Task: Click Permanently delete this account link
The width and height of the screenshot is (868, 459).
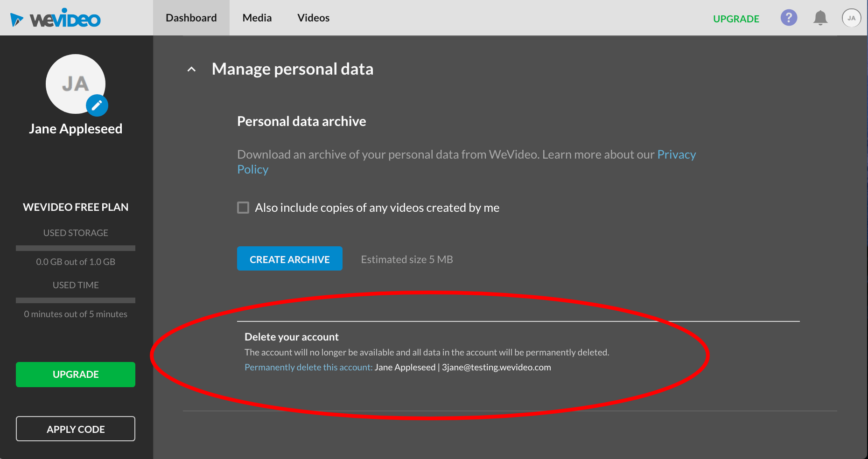Action: coord(308,368)
